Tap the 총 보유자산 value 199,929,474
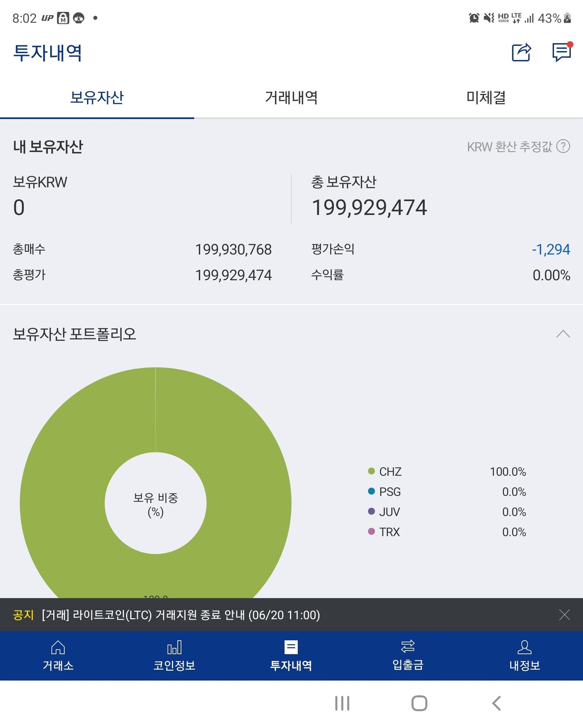This screenshot has width=583, height=728. pos(369,208)
